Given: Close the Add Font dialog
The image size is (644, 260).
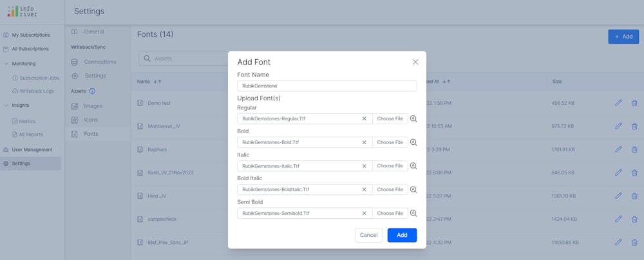Looking at the screenshot, I should (415, 62).
